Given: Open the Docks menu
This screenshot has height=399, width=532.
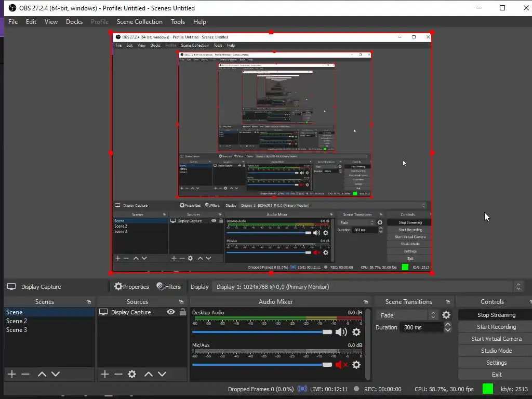Looking at the screenshot, I should point(74,22).
